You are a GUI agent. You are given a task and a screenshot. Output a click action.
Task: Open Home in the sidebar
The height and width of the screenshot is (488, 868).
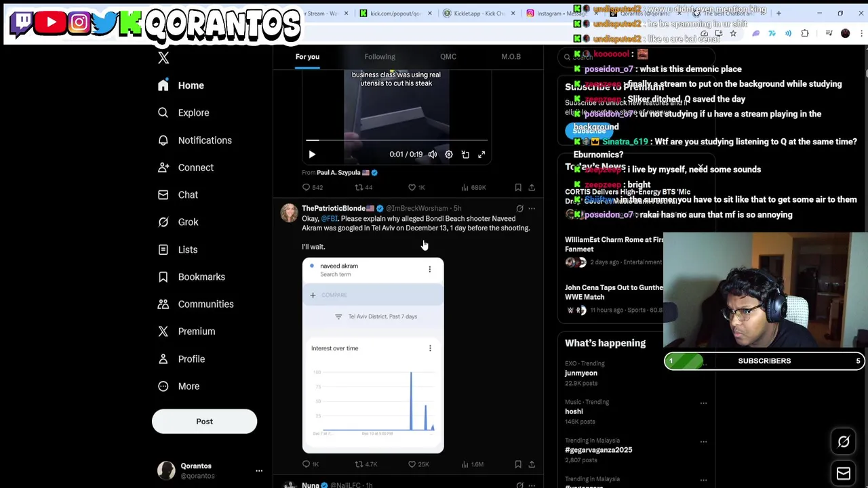pos(181,85)
